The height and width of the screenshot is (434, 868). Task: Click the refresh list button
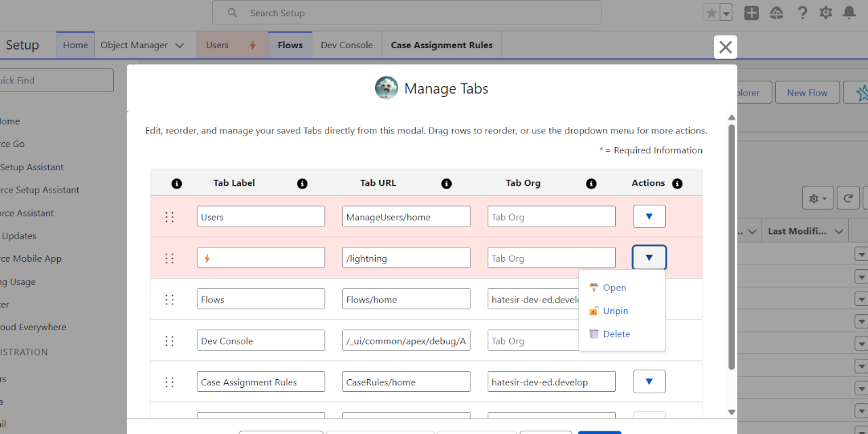[848, 199]
